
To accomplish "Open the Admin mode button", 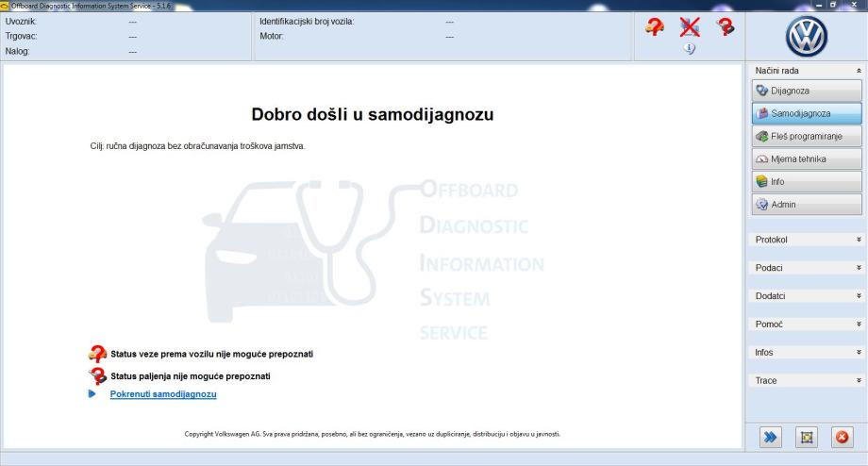I will click(x=807, y=204).
